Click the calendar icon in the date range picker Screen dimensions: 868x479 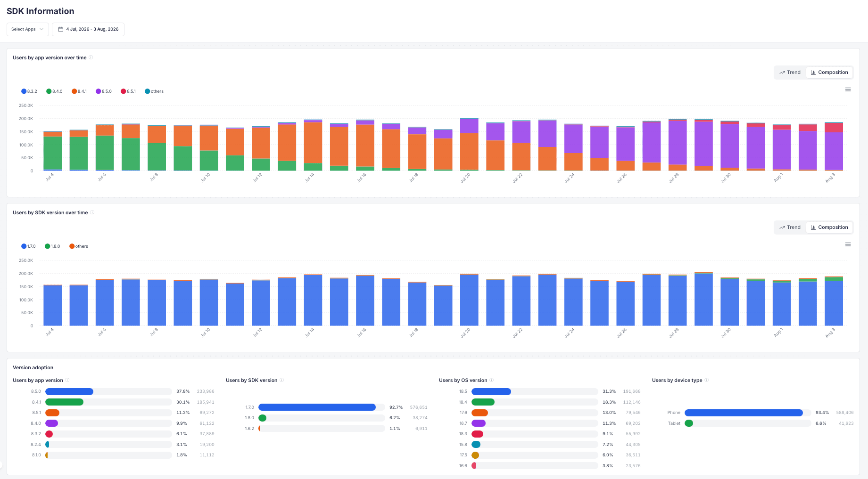61,29
